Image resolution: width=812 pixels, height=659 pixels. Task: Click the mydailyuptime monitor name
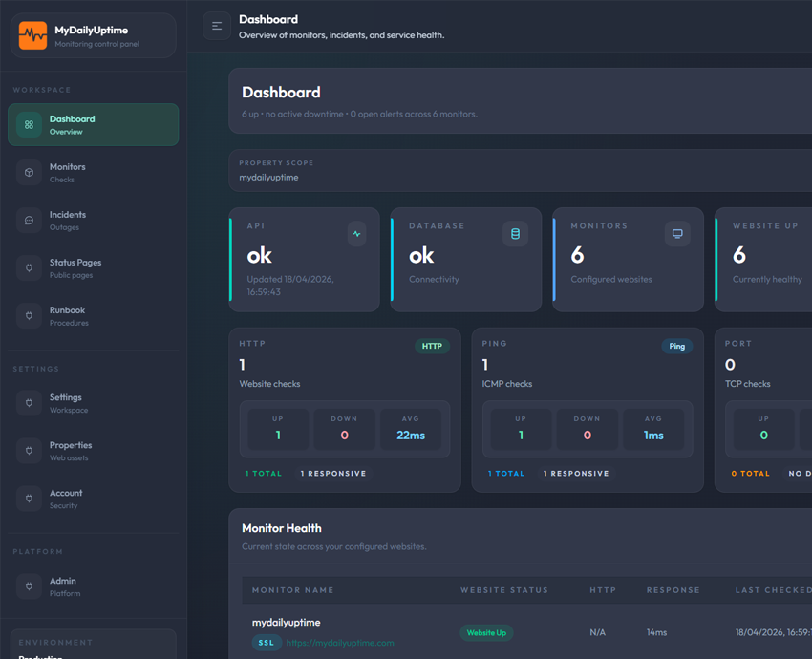click(286, 623)
